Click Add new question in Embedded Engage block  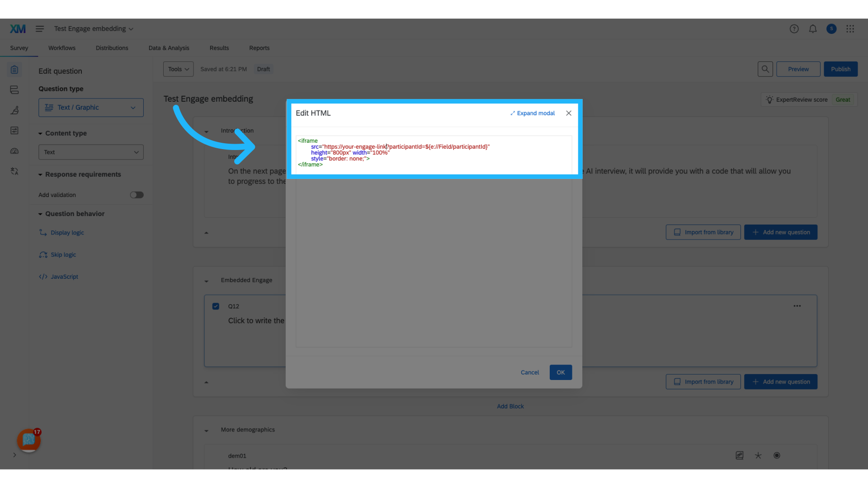point(781,382)
